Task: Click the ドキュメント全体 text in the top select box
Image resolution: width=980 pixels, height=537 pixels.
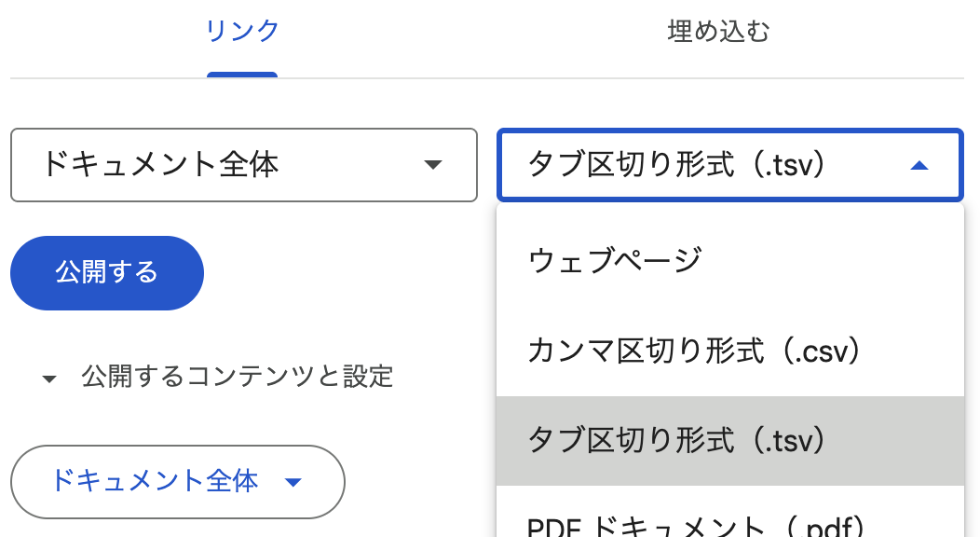Action: coord(159,166)
